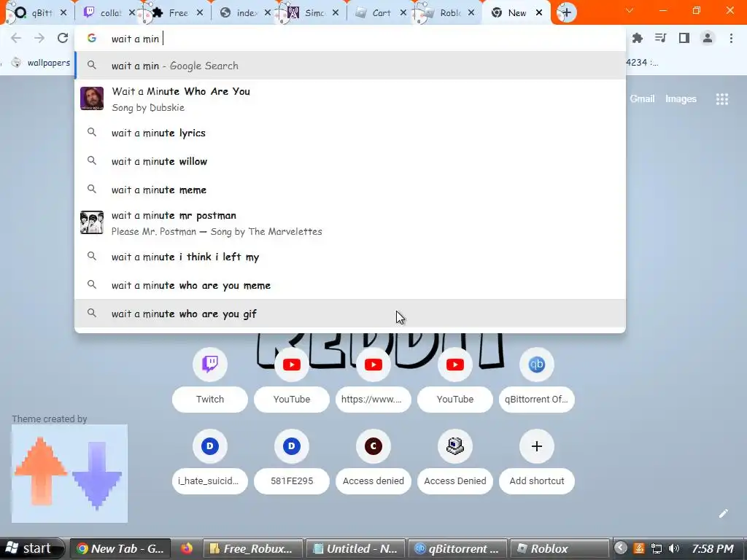Select 'wait a minute who are you meme' suggestion
The image size is (747, 560).
350,285
